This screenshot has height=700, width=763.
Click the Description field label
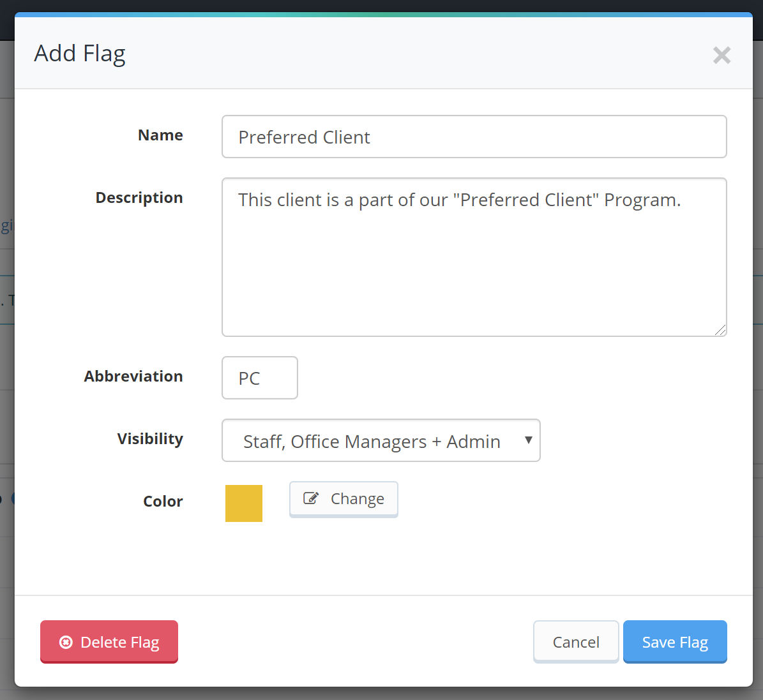[x=139, y=198]
